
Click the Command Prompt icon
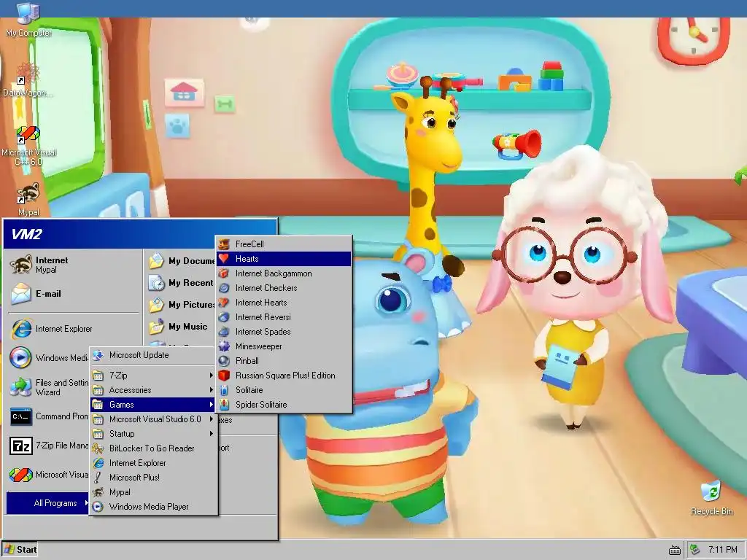tap(21, 416)
